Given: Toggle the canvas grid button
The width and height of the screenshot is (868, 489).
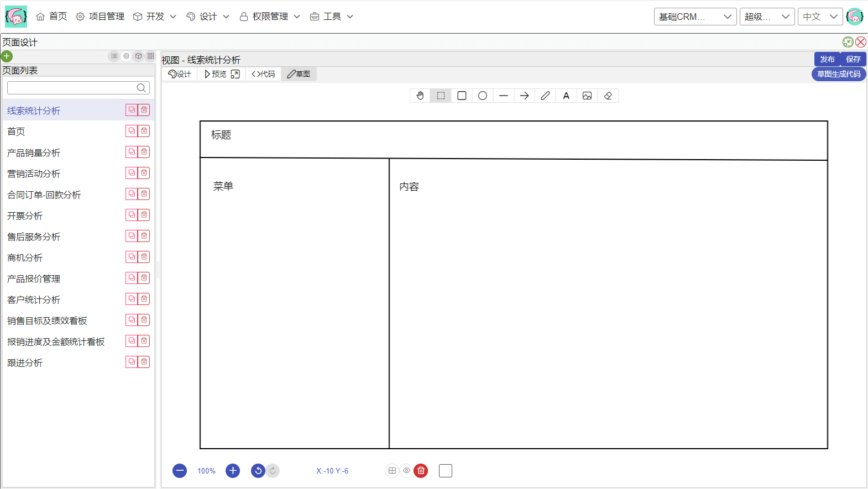Looking at the screenshot, I should pos(392,471).
